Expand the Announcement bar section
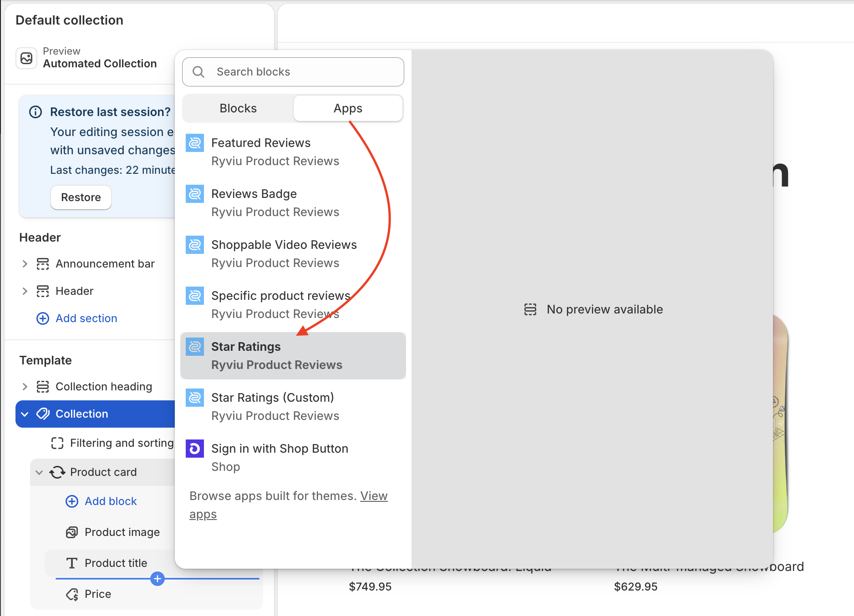854x616 pixels. pyautogui.click(x=25, y=264)
